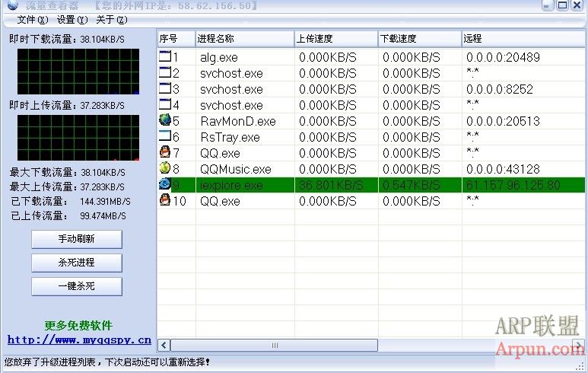Select the highlighted iexplore.exe row
This screenshot has height=373, width=588.
pyautogui.click(x=371, y=185)
